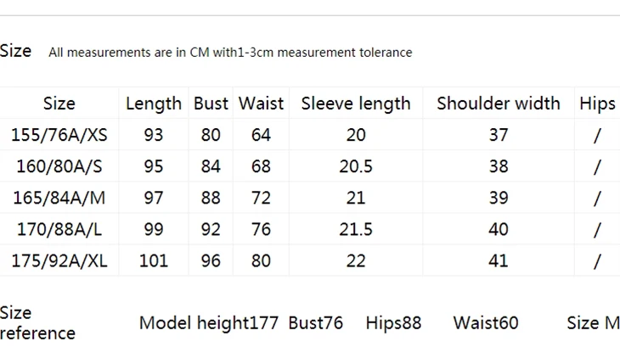
Task: Select the 175/92A/XL size row
Action: tap(310, 260)
